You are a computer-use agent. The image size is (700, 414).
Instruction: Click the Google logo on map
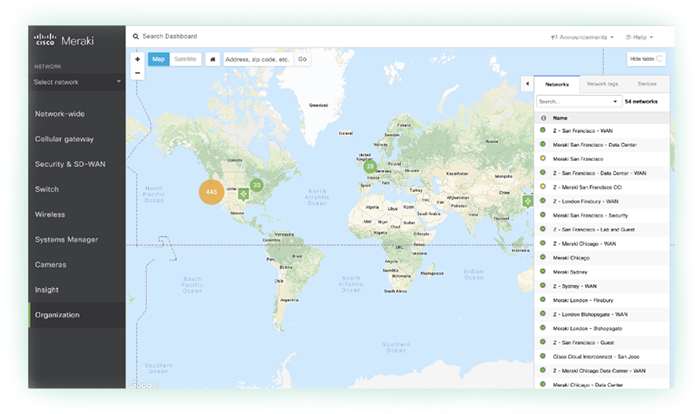(143, 385)
